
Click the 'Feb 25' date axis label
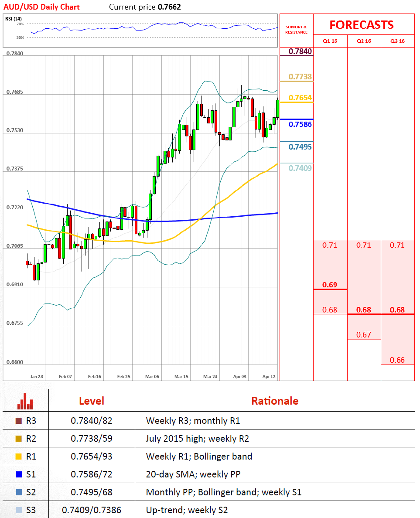(124, 377)
